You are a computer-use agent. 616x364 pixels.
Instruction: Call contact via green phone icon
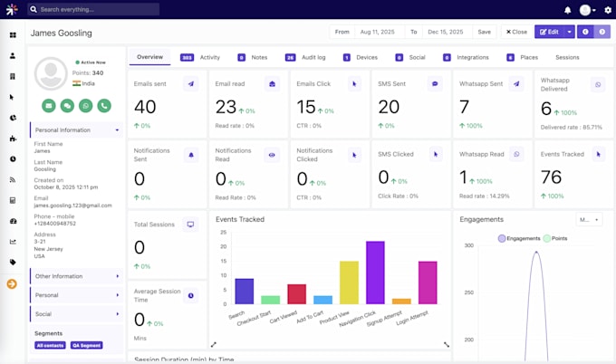[x=104, y=106]
